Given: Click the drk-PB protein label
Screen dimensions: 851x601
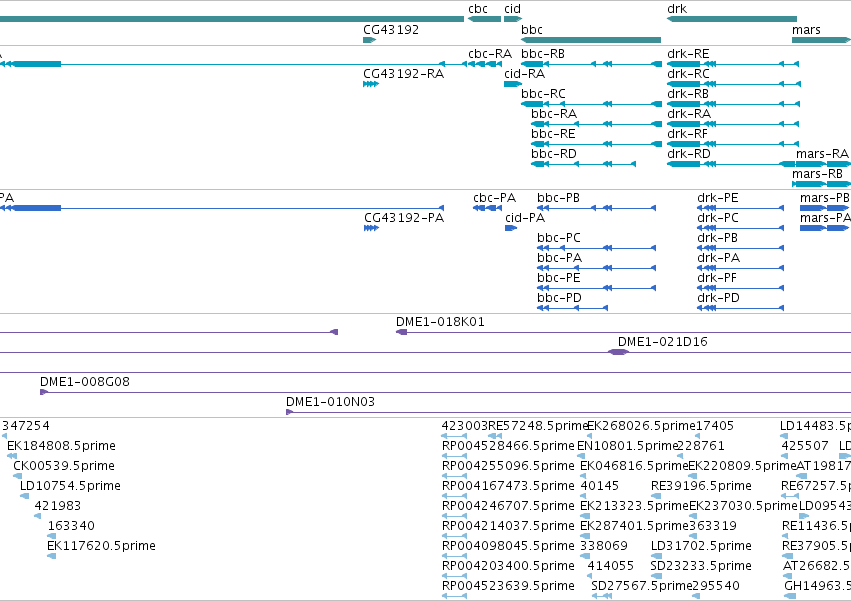Looking at the screenshot, I should tap(717, 238).
